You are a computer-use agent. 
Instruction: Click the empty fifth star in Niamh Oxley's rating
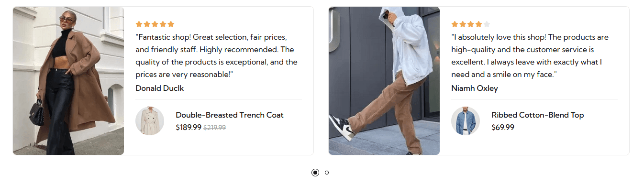(x=487, y=24)
